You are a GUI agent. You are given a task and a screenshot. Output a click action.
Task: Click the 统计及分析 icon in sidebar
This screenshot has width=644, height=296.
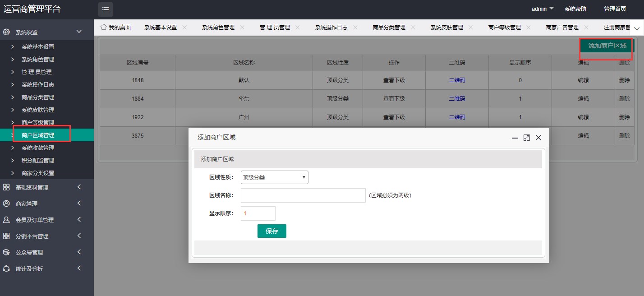(6, 268)
